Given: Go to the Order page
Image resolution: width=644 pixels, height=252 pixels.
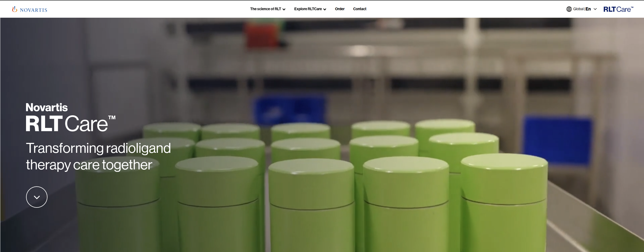Looking at the screenshot, I should (340, 9).
